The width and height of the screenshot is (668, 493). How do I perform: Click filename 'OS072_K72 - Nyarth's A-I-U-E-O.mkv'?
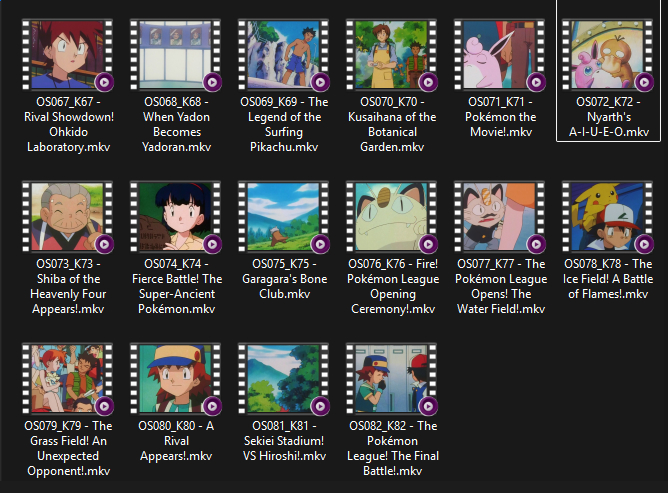pos(609,117)
